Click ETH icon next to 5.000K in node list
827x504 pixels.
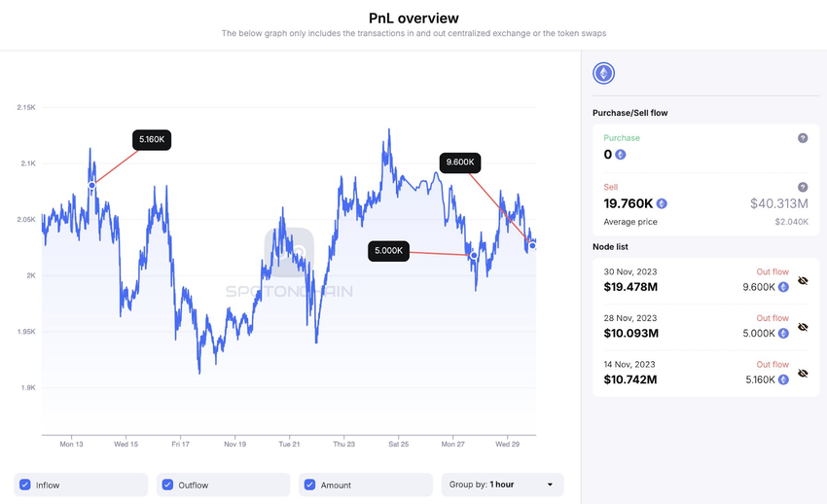click(x=784, y=333)
